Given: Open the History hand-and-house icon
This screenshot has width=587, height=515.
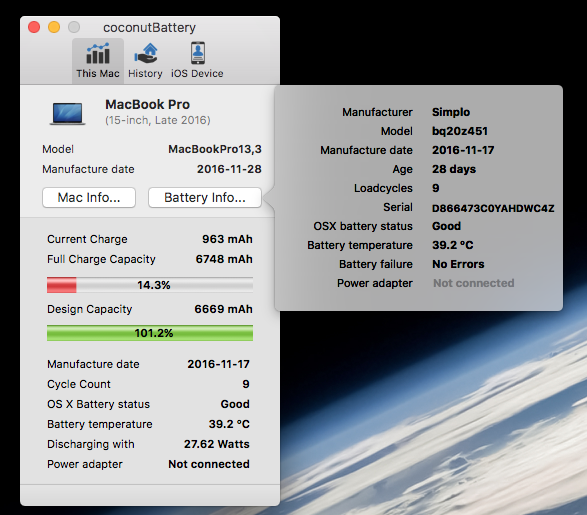Looking at the screenshot, I should tap(146, 54).
